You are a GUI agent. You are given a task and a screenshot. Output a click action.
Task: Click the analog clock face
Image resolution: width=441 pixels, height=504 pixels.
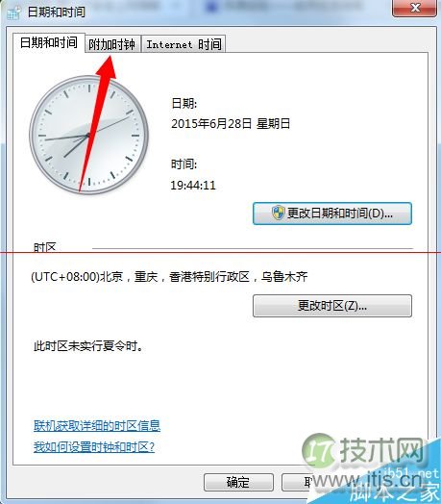point(89,135)
